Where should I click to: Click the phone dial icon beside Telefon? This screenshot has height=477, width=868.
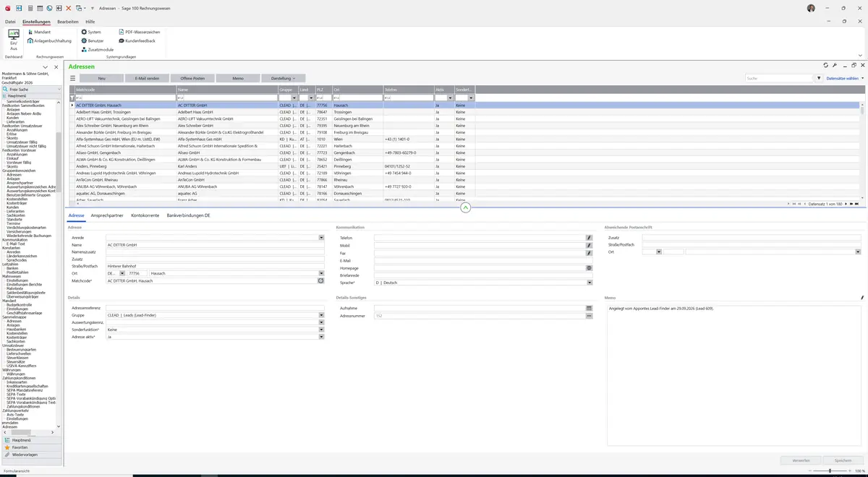click(x=589, y=237)
